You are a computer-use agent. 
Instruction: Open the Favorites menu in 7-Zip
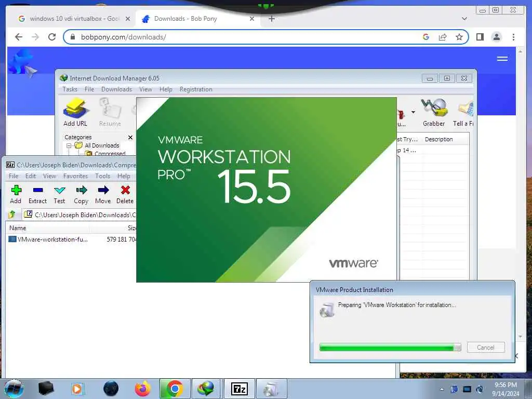75,176
